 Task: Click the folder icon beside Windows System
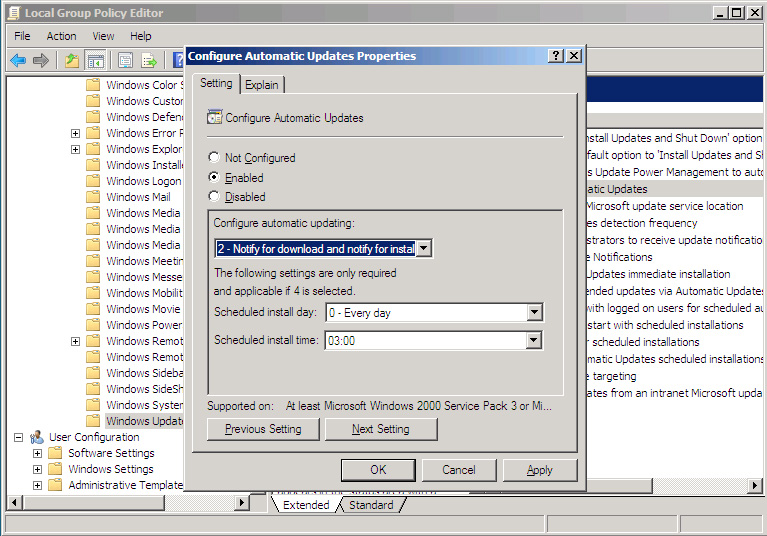93,404
